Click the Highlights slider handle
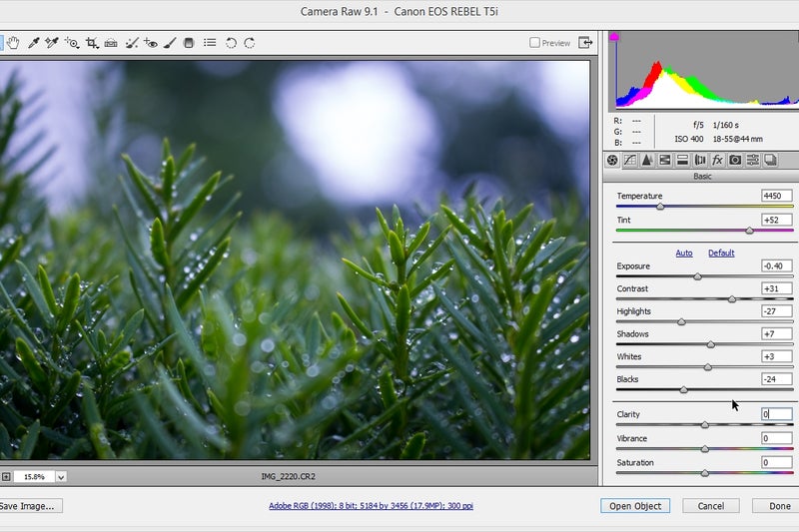The width and height of the screenshot is (799, 532). point(681,321)
